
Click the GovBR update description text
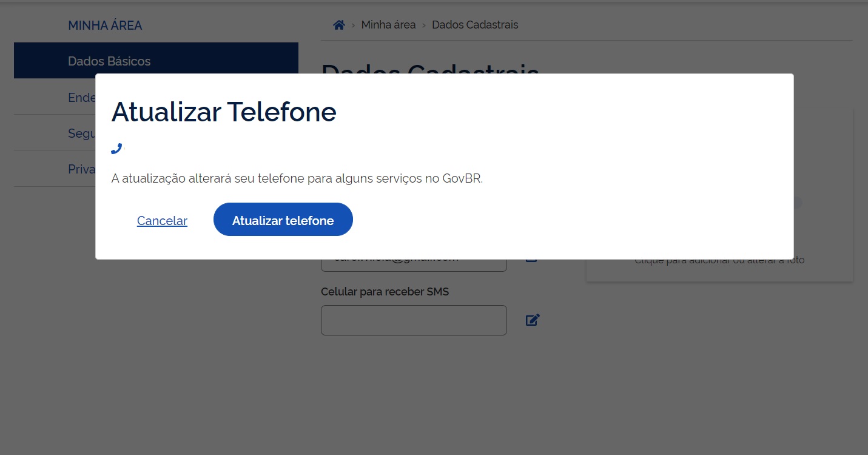(x=297, y=179)
